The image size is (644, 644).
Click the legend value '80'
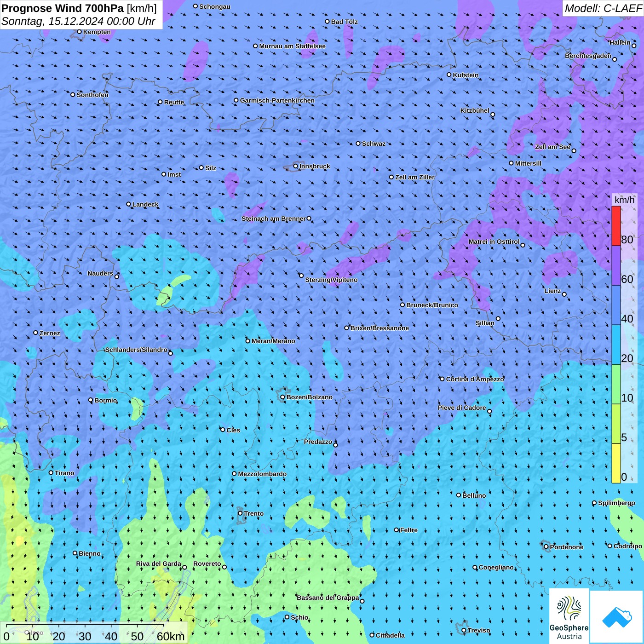click(x=627, y=240)
